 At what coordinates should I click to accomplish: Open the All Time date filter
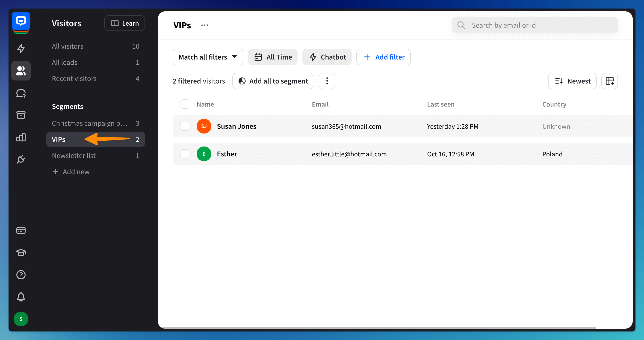[272, 57]
